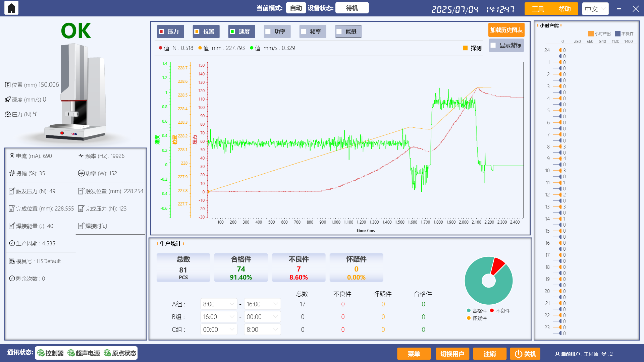The image size is (644, 362).
Task: Toggle the 显示游标 checkbox
Action: pyautogui.click(x=493, y=45)
